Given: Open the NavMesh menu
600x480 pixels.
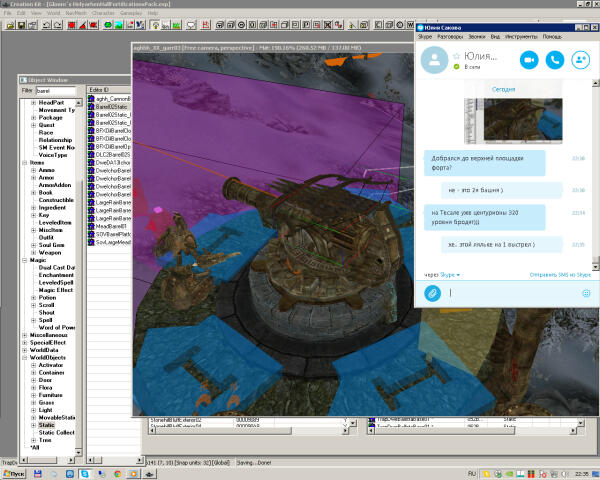Looking at the screenshot, I should (76, 13).
